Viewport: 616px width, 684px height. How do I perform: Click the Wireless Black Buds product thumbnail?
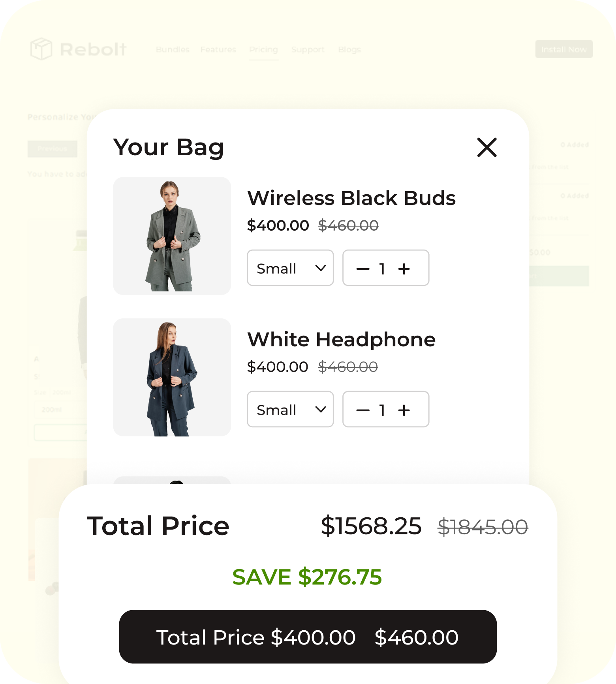172,236
